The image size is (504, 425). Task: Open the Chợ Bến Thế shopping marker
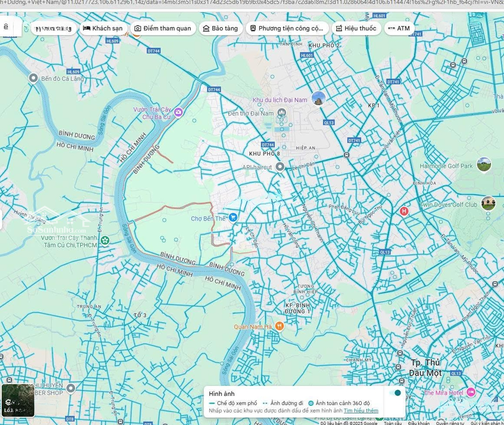[233, 218]
